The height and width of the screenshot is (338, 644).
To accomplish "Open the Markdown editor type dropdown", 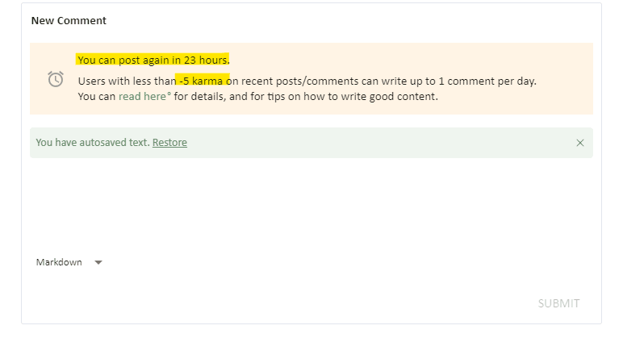I will [60, 262].
